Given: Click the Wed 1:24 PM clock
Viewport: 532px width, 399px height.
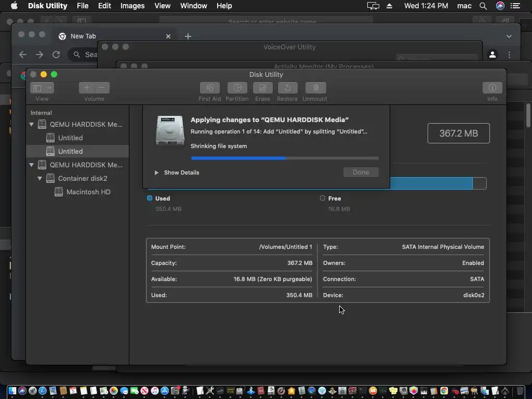Looking at the screenshot, I should tap(426, 6).
